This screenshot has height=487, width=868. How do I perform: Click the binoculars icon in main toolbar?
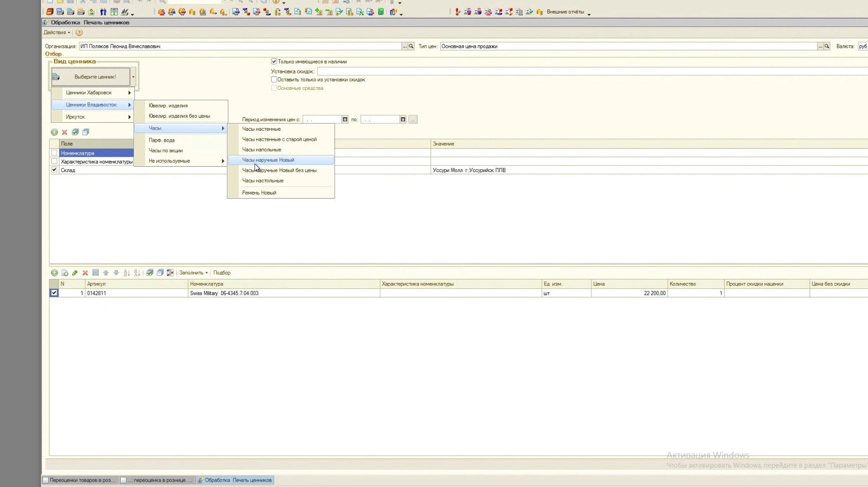[103, 12]
